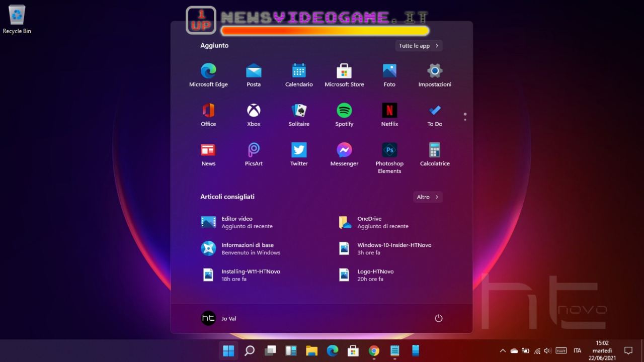The image size is (644, 362).
Task: Show hidden tray icons chevron
Action: tap(503, 350)
